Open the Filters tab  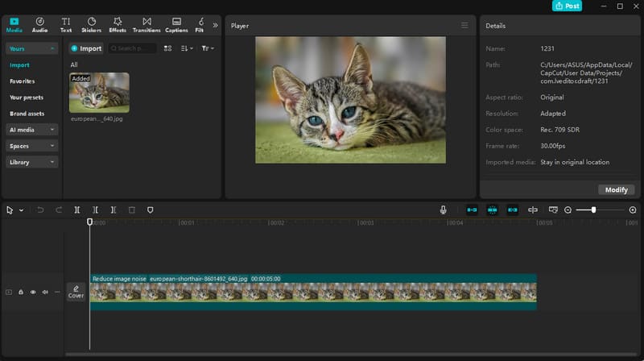point(200,25)
